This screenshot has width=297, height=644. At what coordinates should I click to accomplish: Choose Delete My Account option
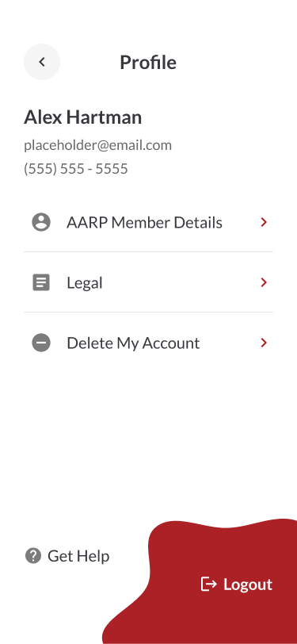point(149,343)
